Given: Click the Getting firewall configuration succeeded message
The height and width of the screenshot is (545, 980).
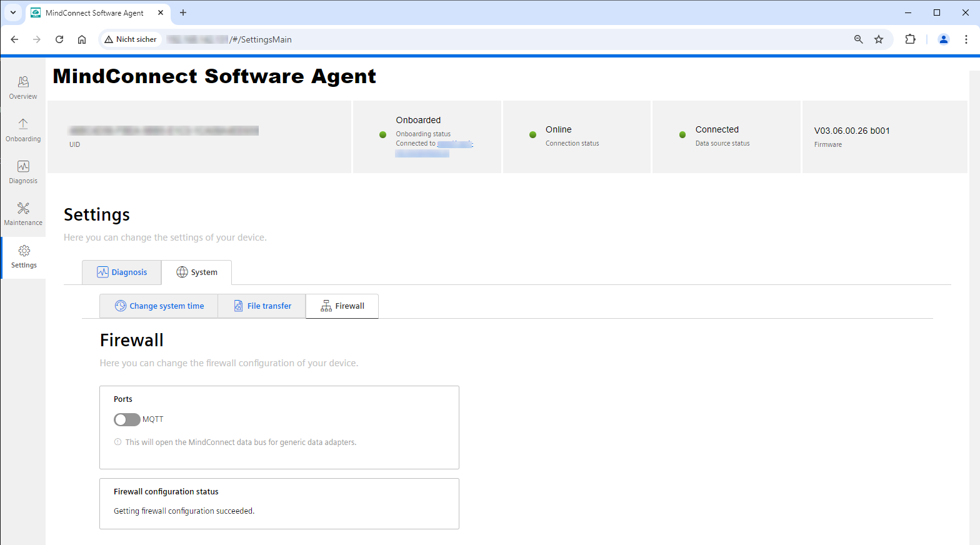Looking at the screenshot, I should [x=184, y=511].
